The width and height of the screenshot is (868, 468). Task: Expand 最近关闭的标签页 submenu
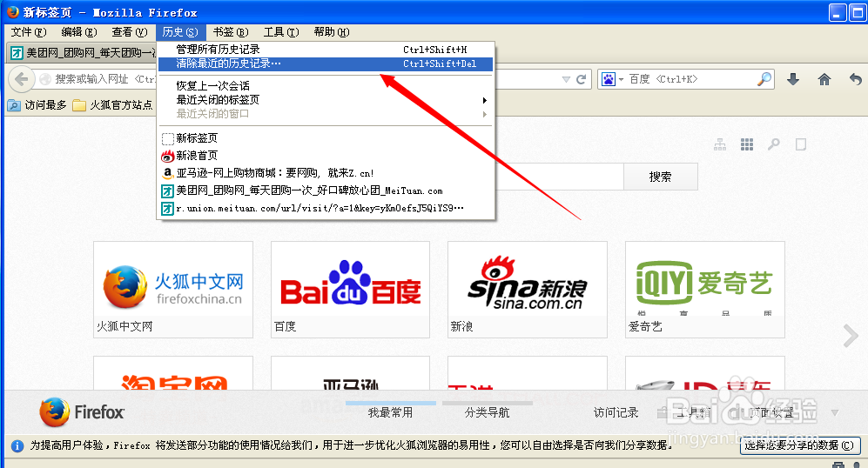(x=326, y=99)
